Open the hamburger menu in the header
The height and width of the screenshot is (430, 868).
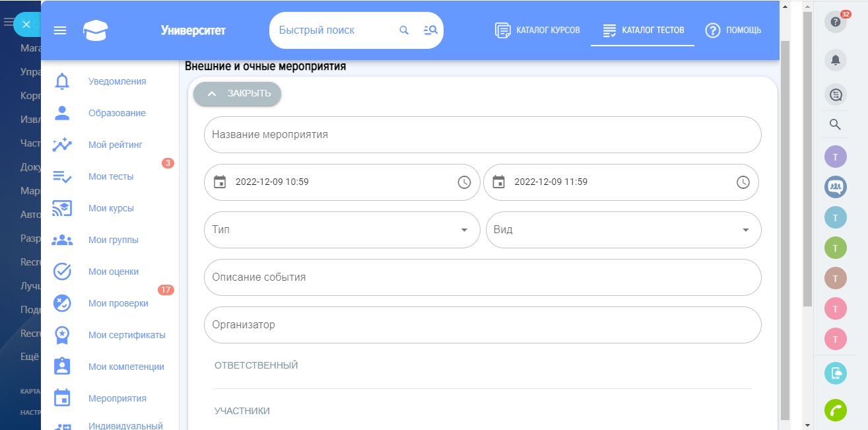point(60,30)
